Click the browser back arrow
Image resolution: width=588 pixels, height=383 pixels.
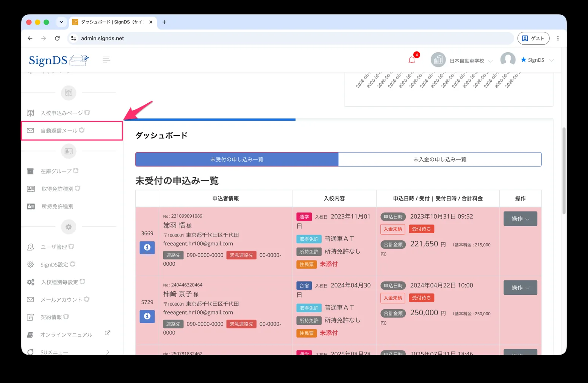click(x=30, y=38)
